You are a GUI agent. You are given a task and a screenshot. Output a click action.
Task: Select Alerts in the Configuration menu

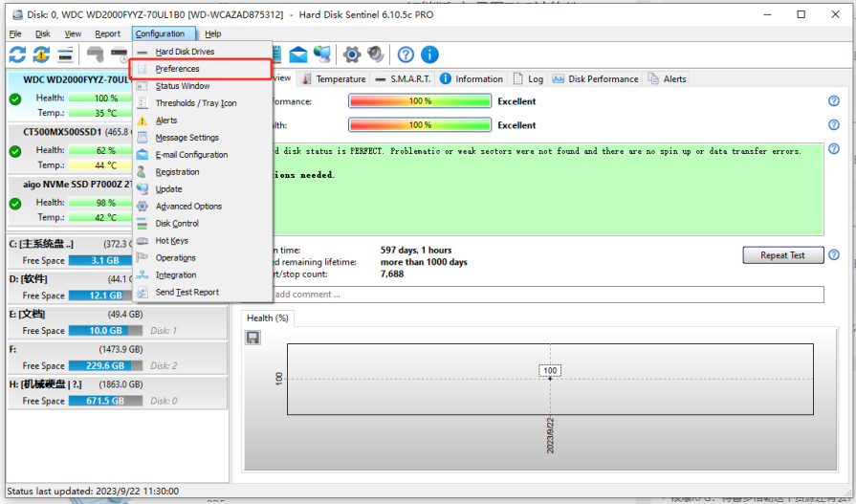click(203, 121)
